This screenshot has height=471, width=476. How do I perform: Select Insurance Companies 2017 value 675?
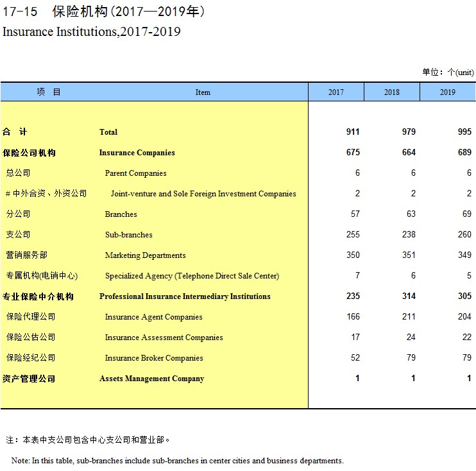352,153
